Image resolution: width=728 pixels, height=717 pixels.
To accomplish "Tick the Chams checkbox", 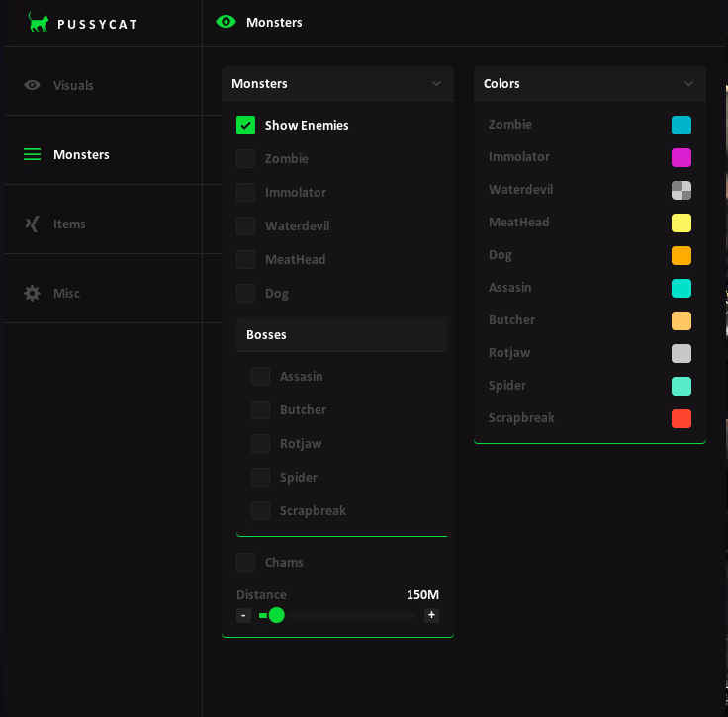I will tap(245, 562).
